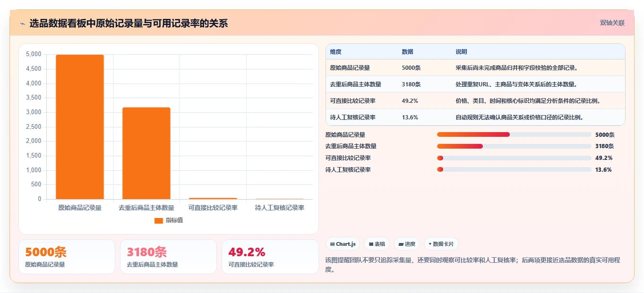Click the 维度 table column header
The width and height of the screenshot is (644, 293).
click(336, 51)
